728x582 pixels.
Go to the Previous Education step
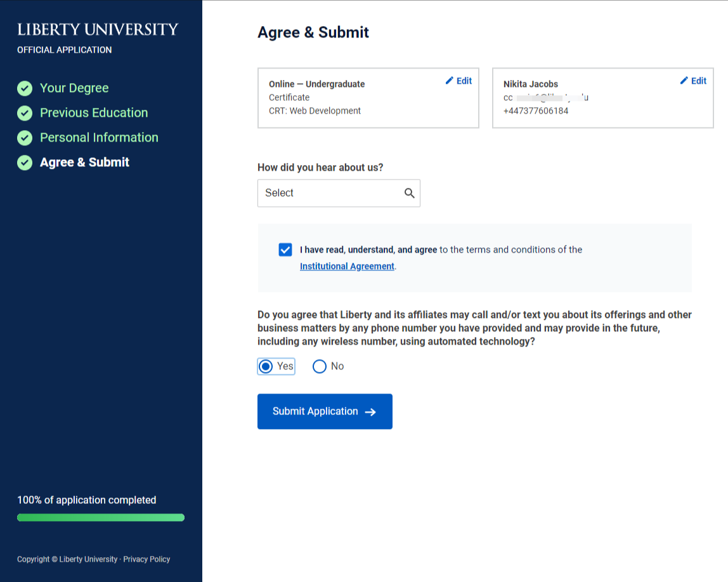[94, 113]
